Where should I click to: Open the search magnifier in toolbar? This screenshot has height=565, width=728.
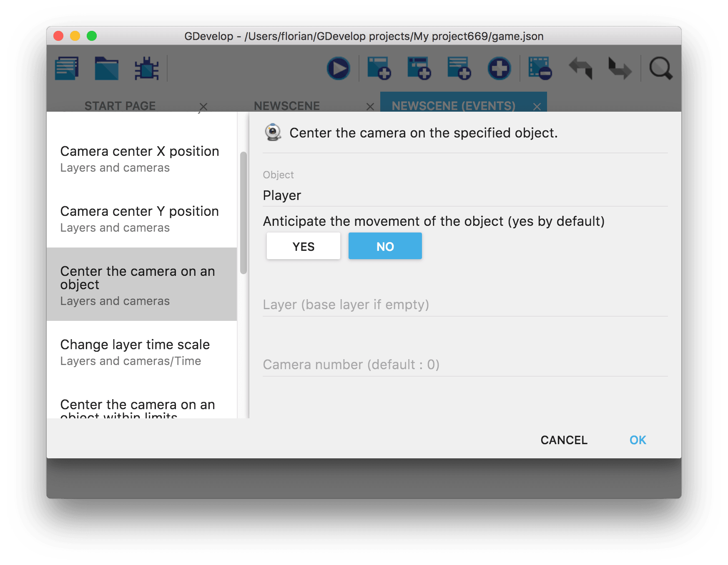661,68
